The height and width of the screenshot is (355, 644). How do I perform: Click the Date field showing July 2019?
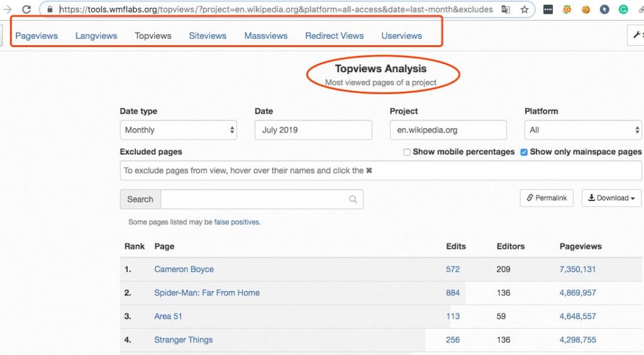pos(313,130)
